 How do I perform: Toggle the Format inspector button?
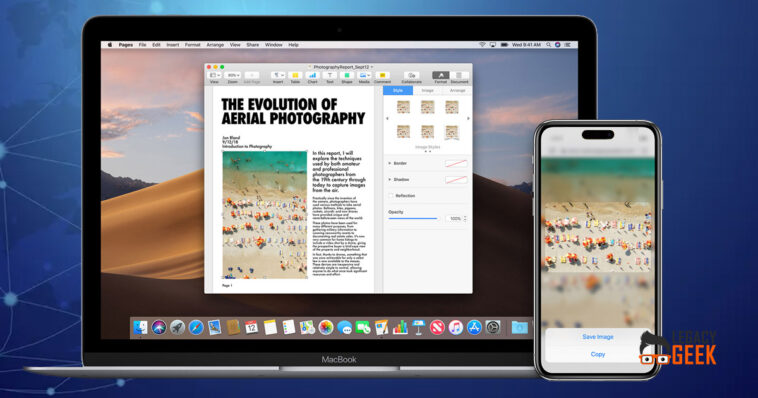(440, 75)
